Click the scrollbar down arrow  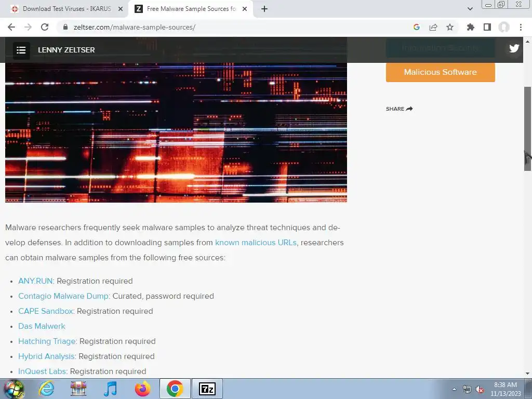(527, 374)
